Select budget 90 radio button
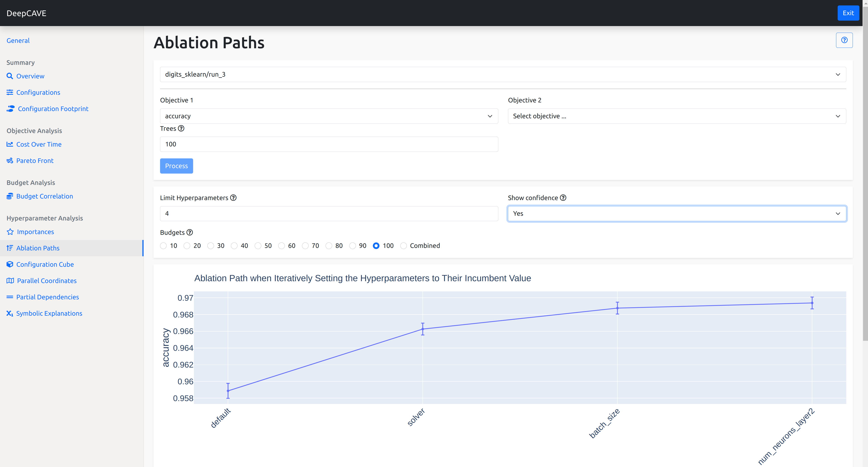The image size is (868, 467). click(352, 245)
